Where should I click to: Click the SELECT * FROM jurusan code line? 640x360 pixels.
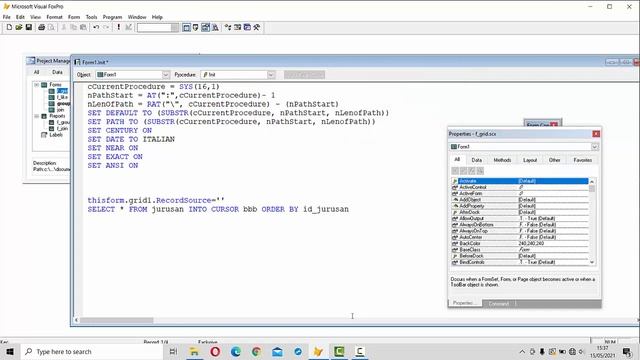coord(218,209)
